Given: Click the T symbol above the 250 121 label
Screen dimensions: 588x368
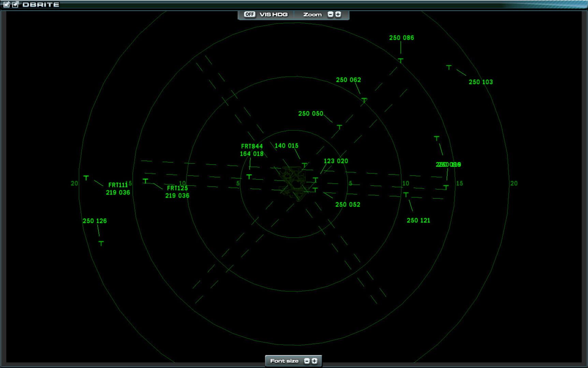Looking at the screenshot, I should point(406,195).
